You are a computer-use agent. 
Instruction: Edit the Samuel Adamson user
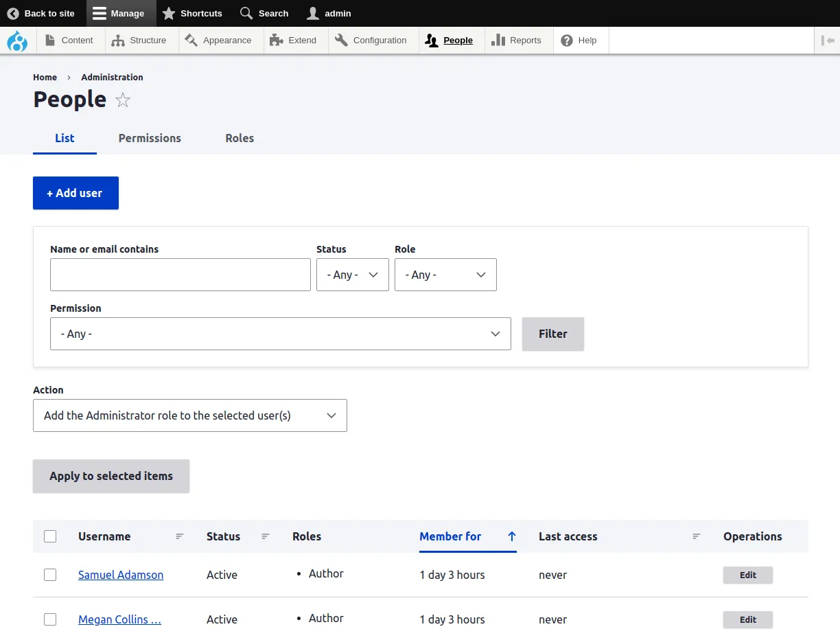point(748,575)
